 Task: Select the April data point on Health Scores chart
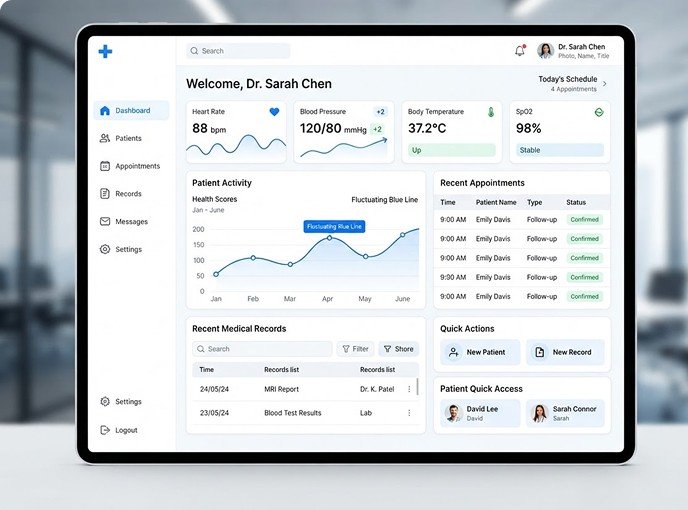(x=330, y=238)
